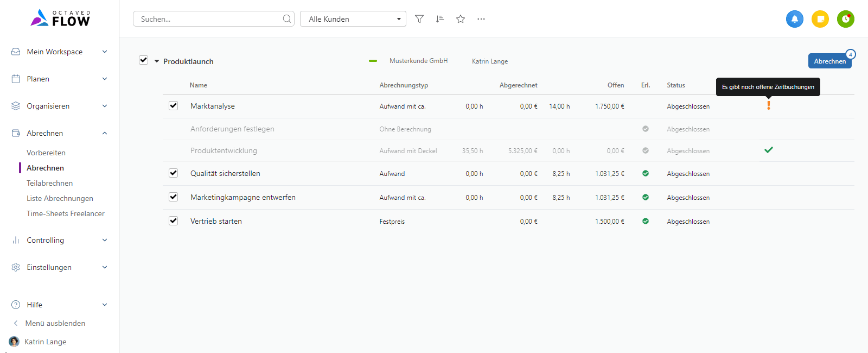This screenshot has width=868, height=353.
Task: Click the green time tracking clock icon
Action: [x=846, y=19]
